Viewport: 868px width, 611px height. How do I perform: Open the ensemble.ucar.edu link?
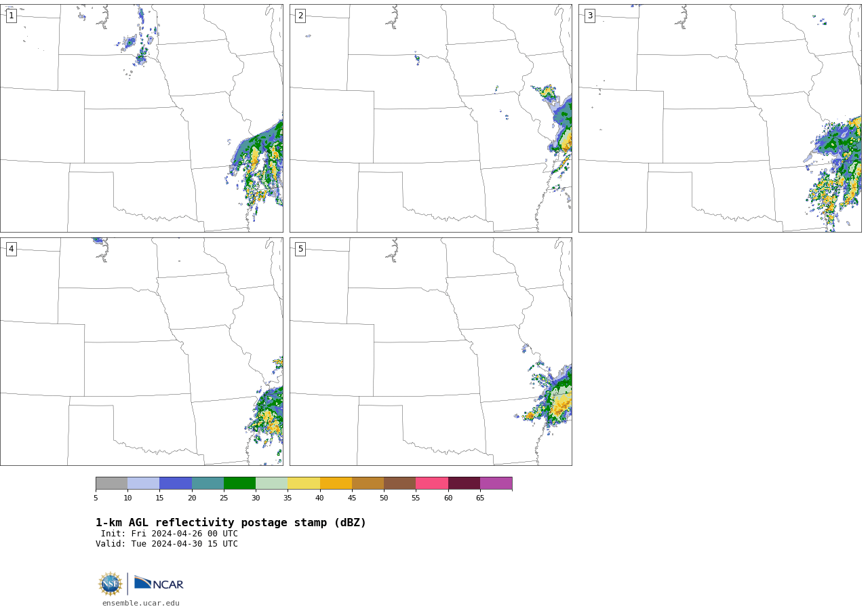coord(141,604)
